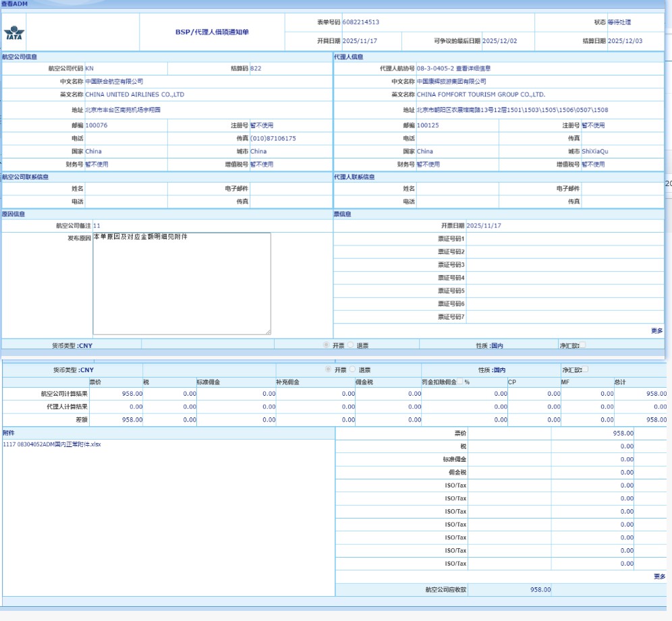Tick the 净汇款 checkbox above MF column
The image size is (672, 621).
(x=586, y=369)
